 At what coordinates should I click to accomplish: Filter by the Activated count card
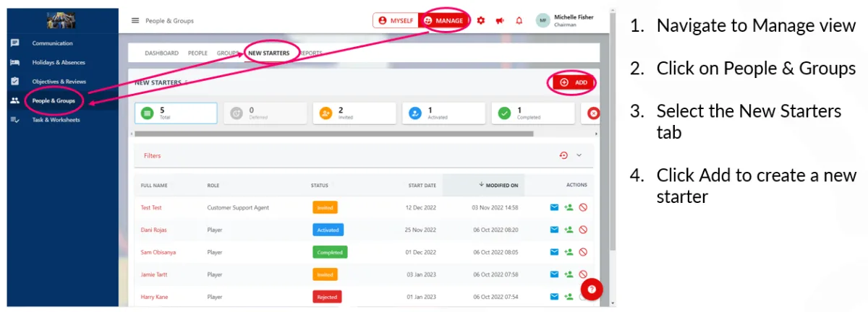click(443, 113)
